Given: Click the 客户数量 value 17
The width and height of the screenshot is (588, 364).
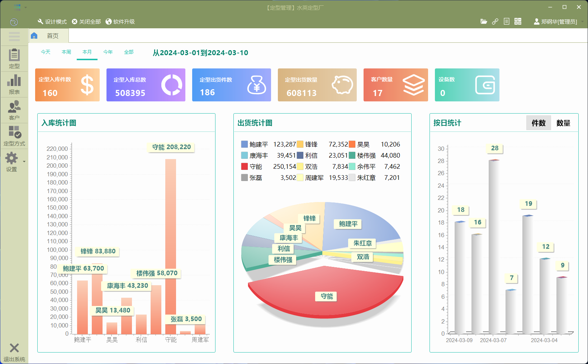Looking at the screenshot, I should click(x=378, y=93).
